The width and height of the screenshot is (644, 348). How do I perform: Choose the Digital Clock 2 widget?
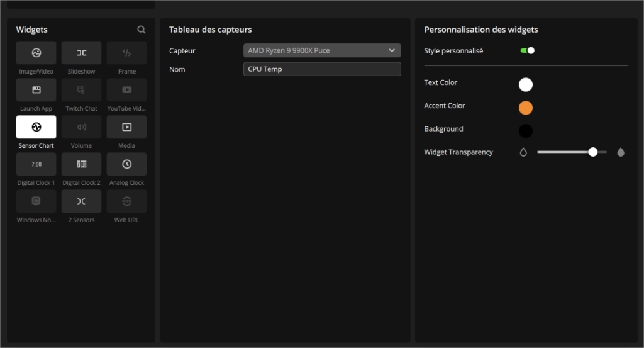(x=82, y=164)
